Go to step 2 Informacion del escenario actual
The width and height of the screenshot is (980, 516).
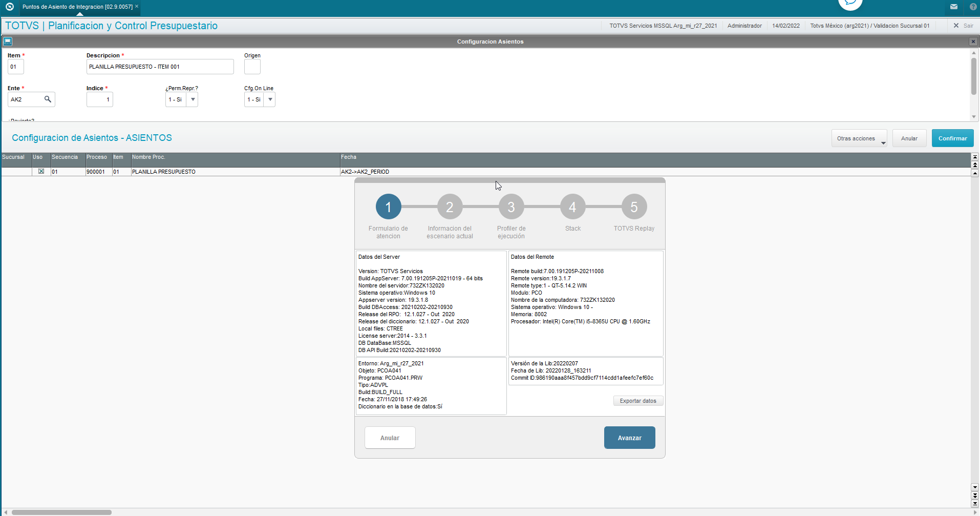coord(450,207)
